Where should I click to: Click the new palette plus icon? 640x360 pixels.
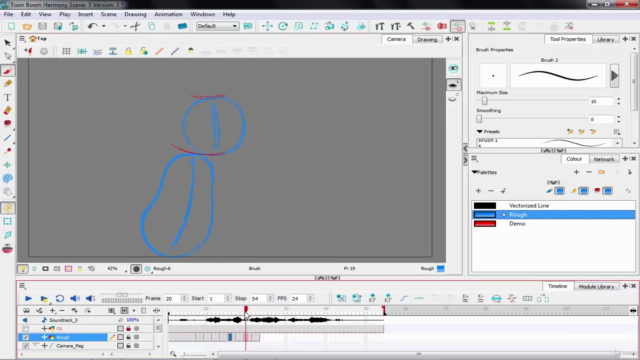coord(576,172)
